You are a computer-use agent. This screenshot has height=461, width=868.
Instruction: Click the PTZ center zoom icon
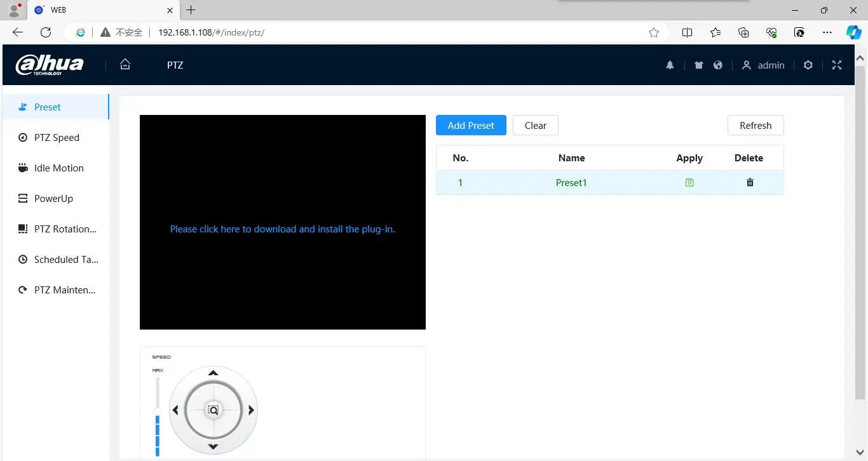pos(214,410)
